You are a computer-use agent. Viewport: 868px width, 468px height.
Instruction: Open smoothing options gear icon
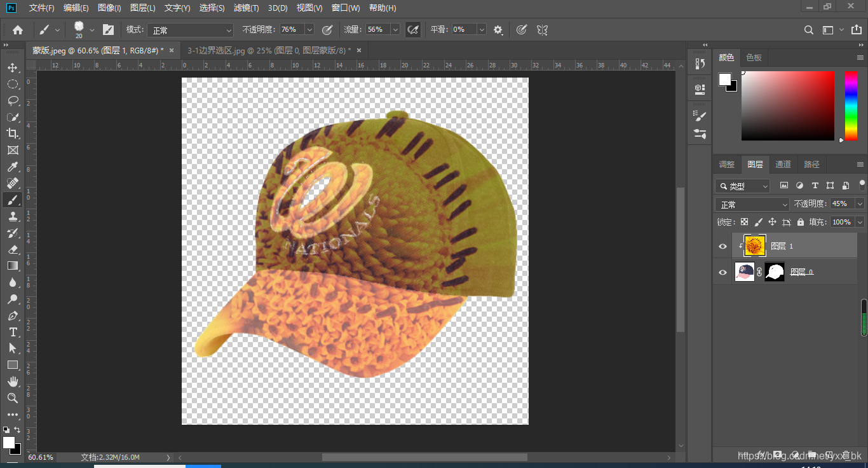498,30
